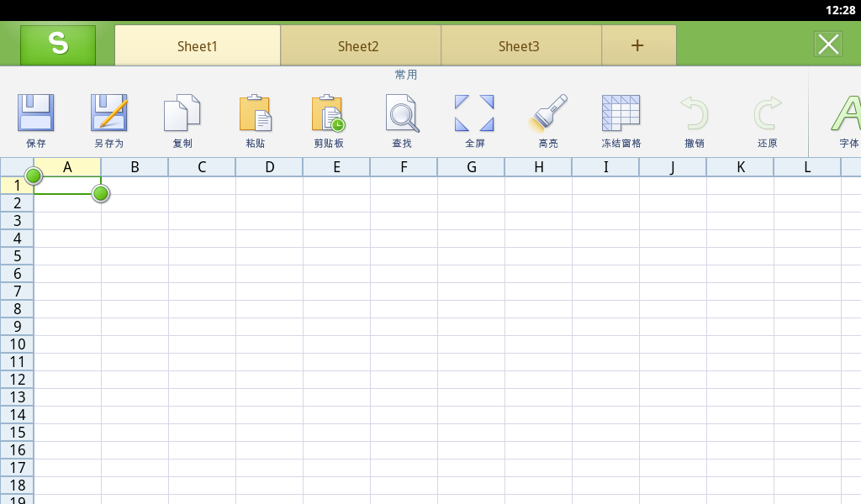Click the Undo (撤销) arrow icon

click(x=695, y=114)
